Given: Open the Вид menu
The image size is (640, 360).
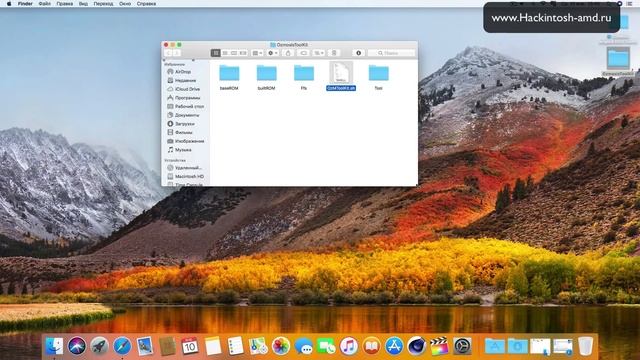Looking at the screenshot, I should [x=83, y=4].
